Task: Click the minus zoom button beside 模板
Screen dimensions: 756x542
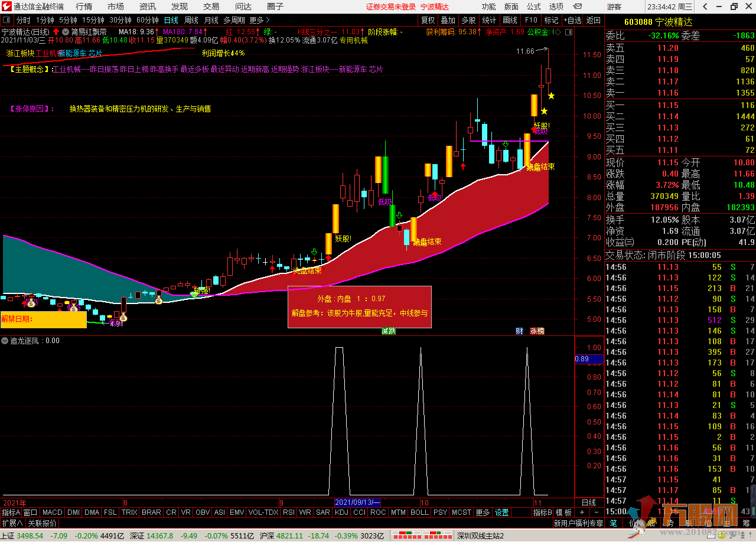Action: [596, 512]
